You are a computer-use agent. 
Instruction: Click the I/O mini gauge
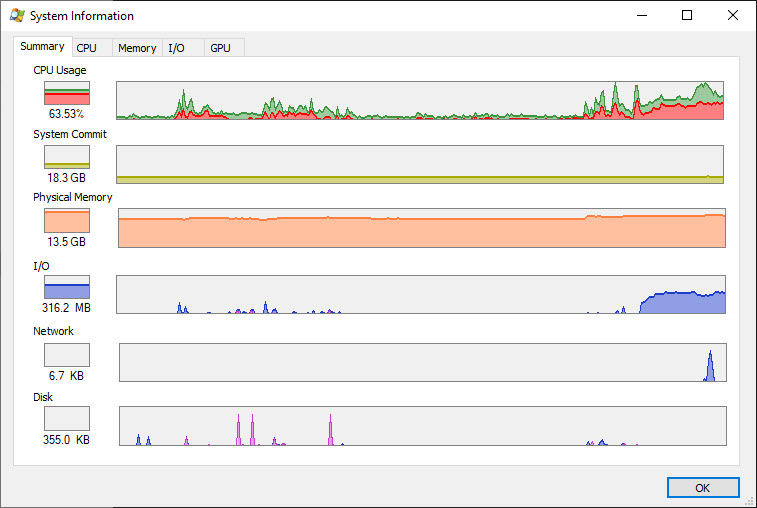coord(67,287)
